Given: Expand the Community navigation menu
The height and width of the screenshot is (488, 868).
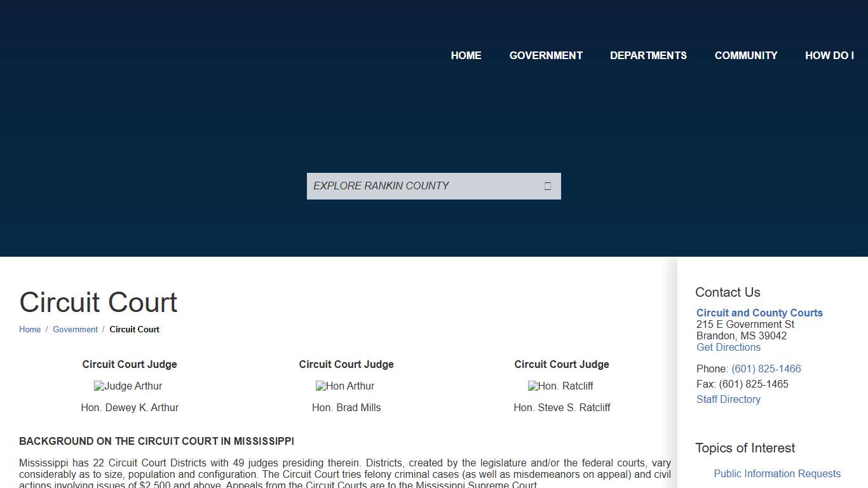Looking at the screenshot, I should coord(745,55).
